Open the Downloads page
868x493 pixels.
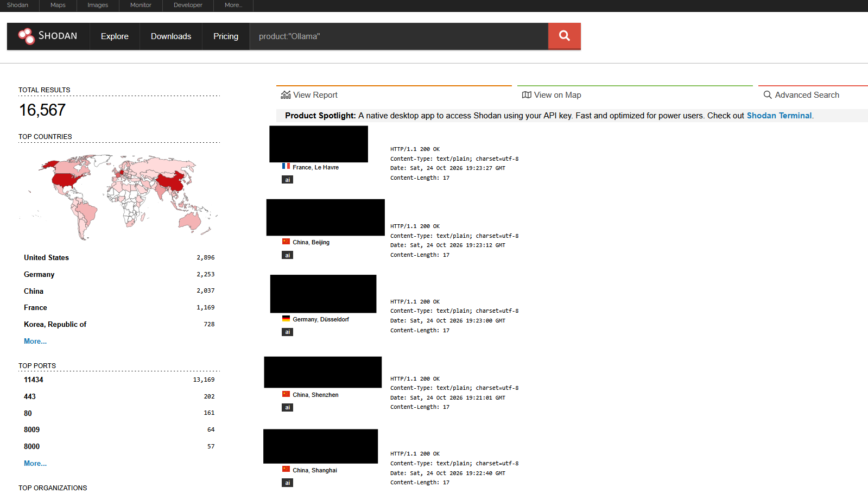(171, 36)
